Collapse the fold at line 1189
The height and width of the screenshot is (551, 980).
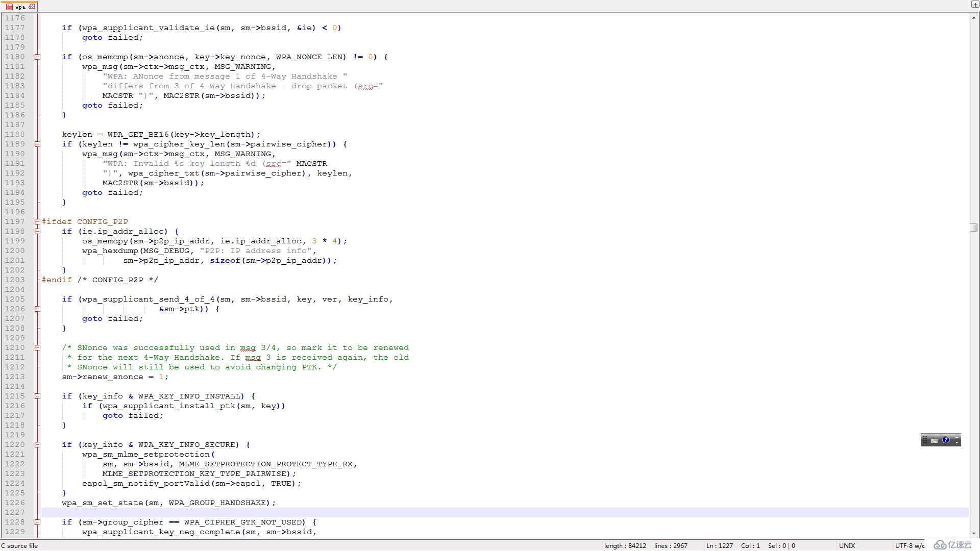coord(37,144)
